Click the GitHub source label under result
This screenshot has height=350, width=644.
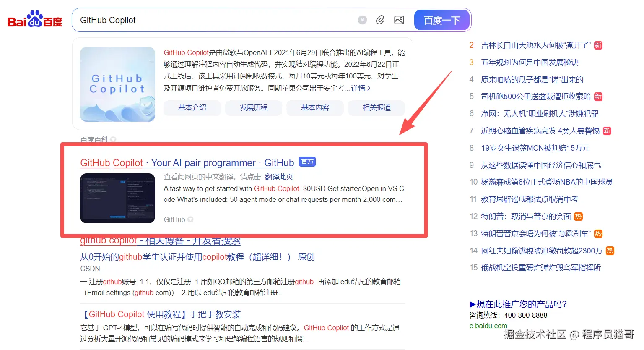point(174,219)
